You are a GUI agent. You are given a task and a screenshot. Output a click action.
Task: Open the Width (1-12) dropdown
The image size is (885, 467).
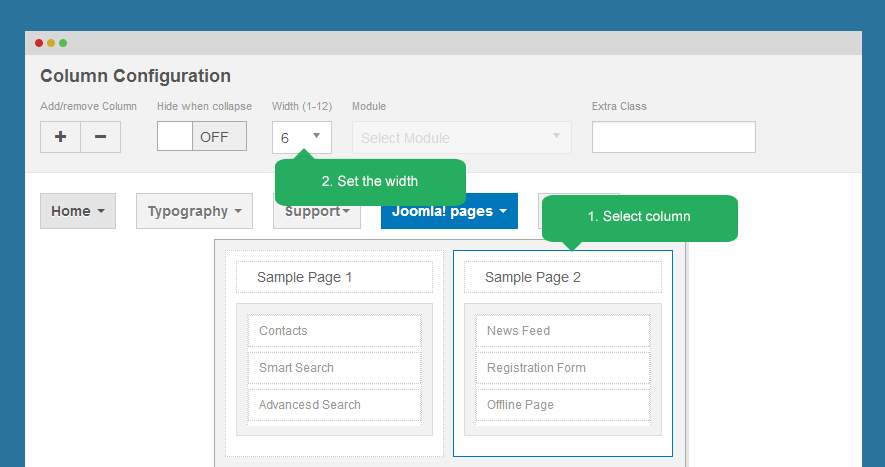tap(301, 137)
